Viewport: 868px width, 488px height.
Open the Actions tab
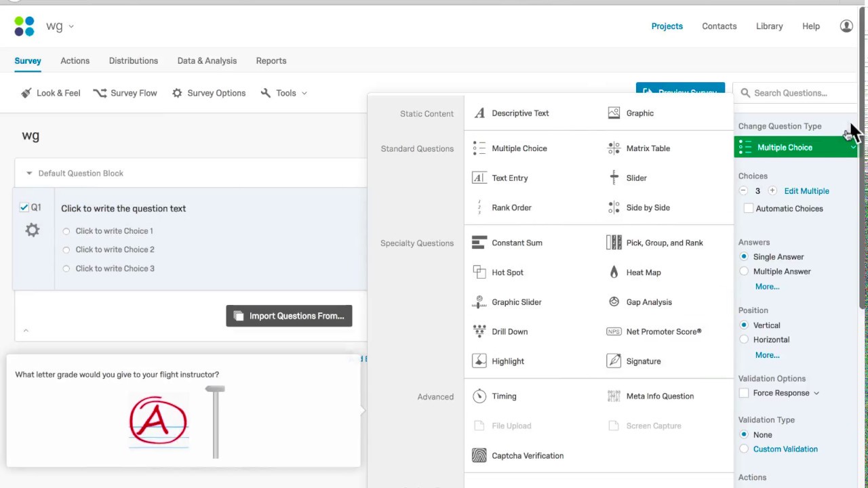pos(75,61)
